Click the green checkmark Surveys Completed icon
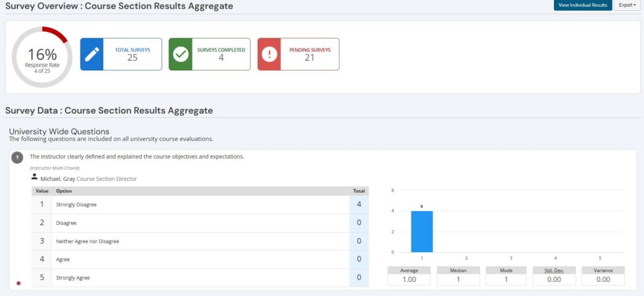 point(181,54)
